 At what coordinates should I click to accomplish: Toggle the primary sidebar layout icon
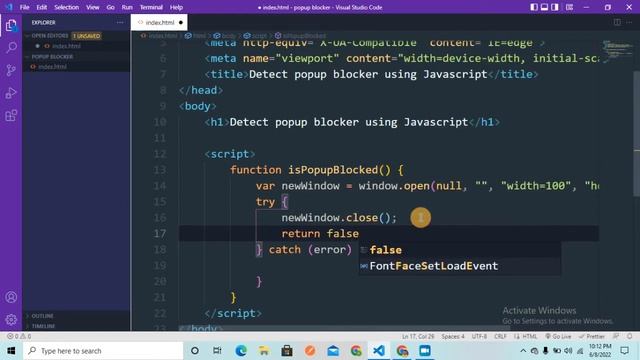(x=534, y=7)
